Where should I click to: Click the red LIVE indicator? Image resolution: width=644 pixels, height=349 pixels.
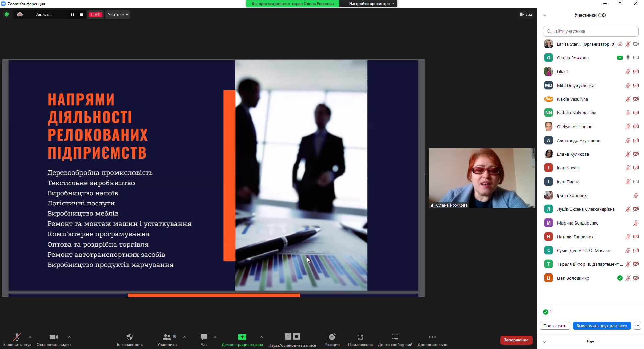click(x=95, y=15)
